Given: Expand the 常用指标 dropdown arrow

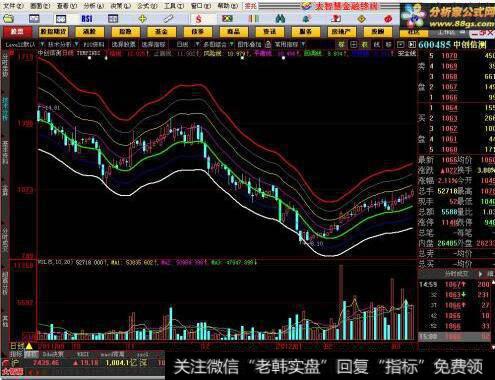Looking at the screenshot, I should tap(303, 44).
